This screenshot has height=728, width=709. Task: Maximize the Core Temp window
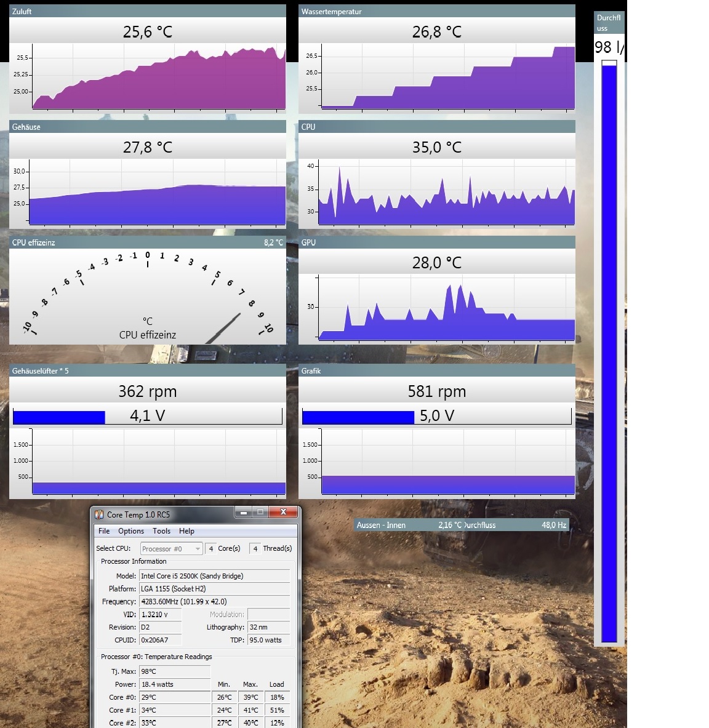(260, 513)
